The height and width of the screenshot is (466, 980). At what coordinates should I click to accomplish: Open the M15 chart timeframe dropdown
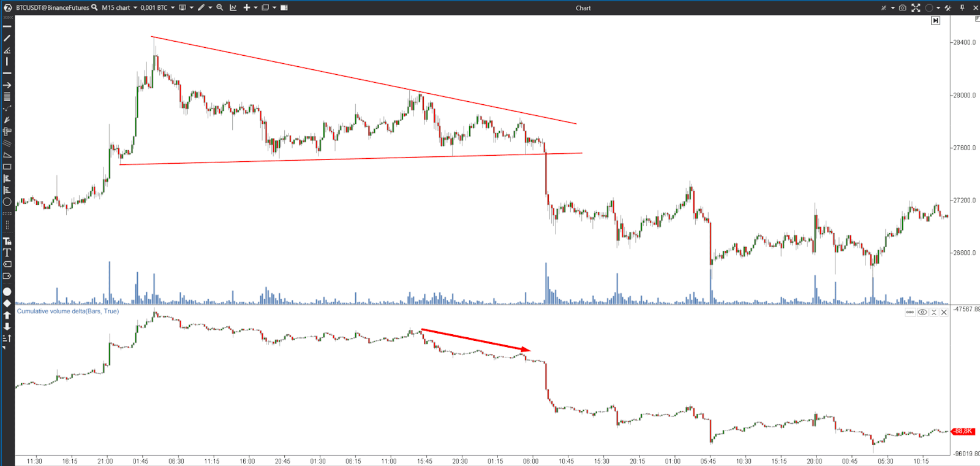[x=119, y=7]
